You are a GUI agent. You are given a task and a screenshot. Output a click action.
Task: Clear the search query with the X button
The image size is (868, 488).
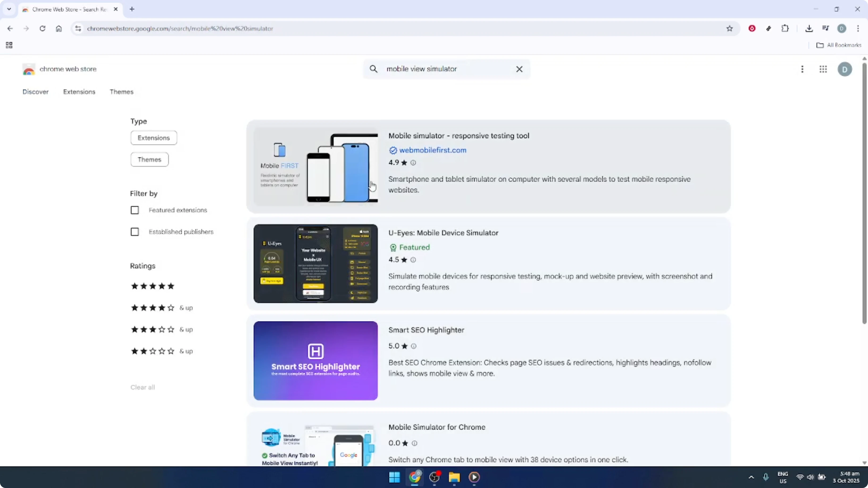point(519,69)
